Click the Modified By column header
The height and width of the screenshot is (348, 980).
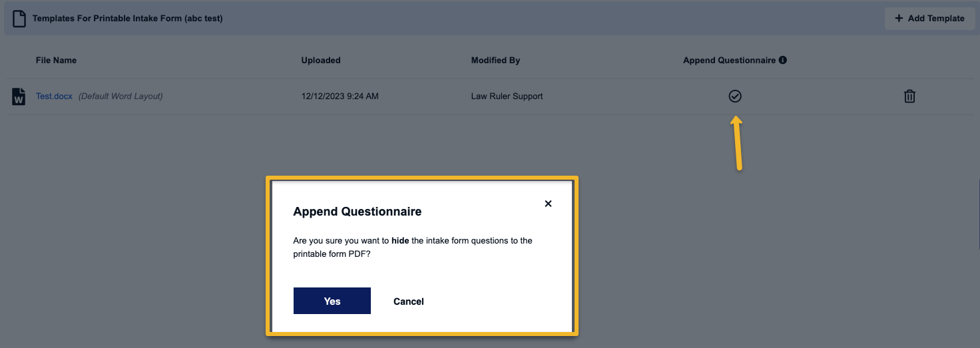[x=495, y=60]
